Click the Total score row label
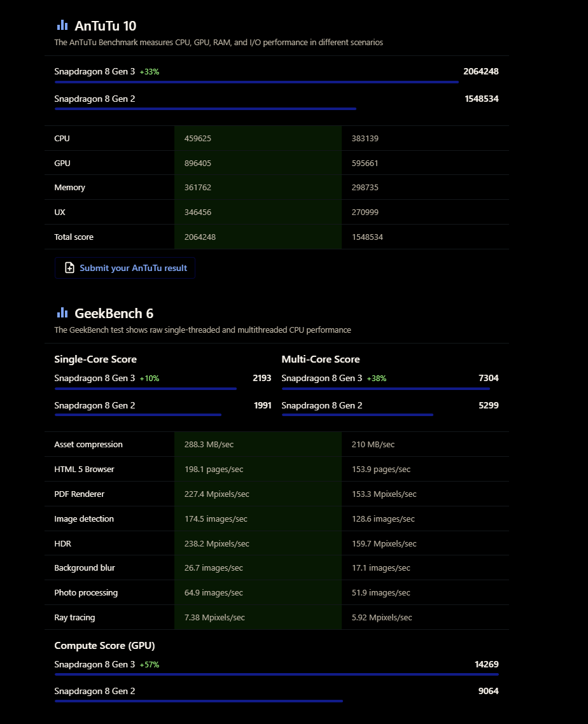The image size is (588, 724). pos(73,237)
